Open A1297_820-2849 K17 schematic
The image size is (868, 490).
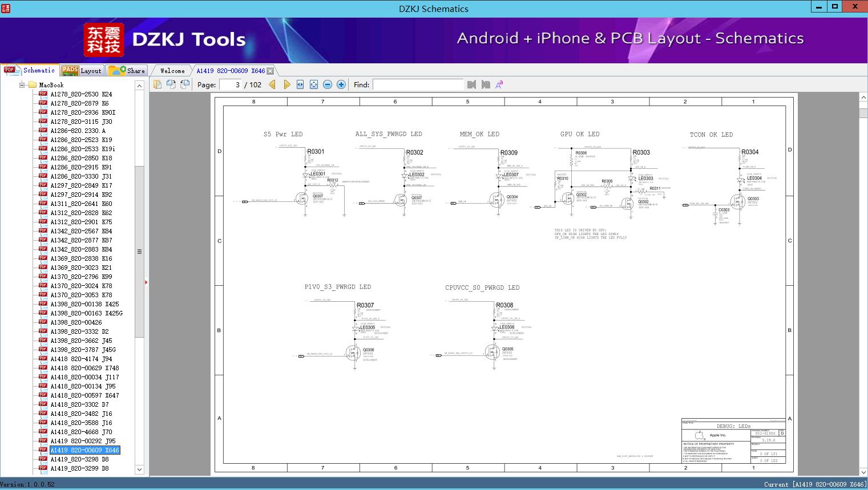pos(81,185)
